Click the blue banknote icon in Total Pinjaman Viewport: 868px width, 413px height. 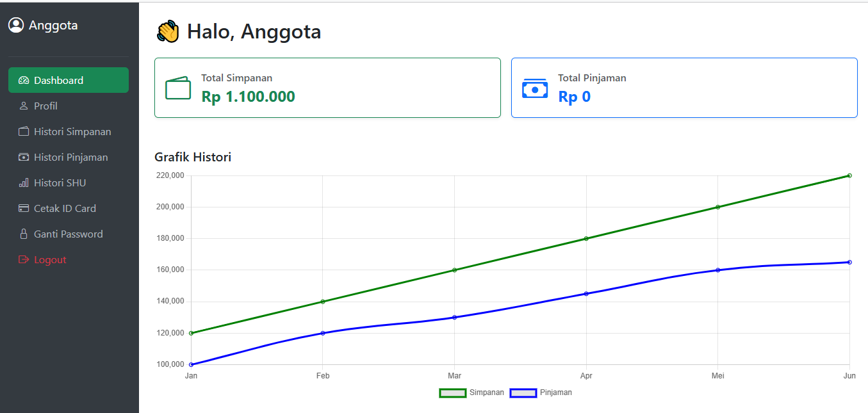pyautogui.click(x=535, y=88)
